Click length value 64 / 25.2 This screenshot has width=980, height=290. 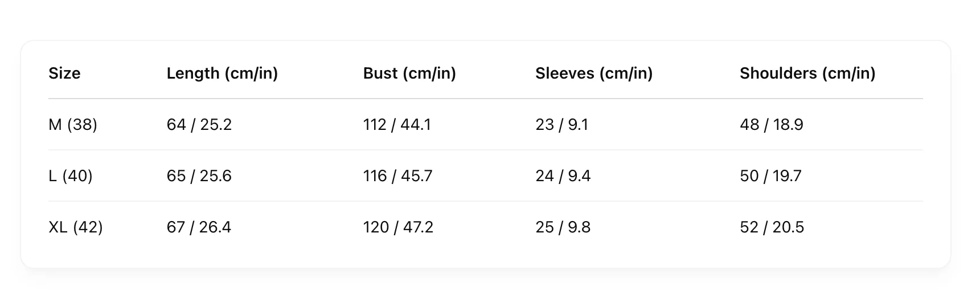[x=199, y=125]
